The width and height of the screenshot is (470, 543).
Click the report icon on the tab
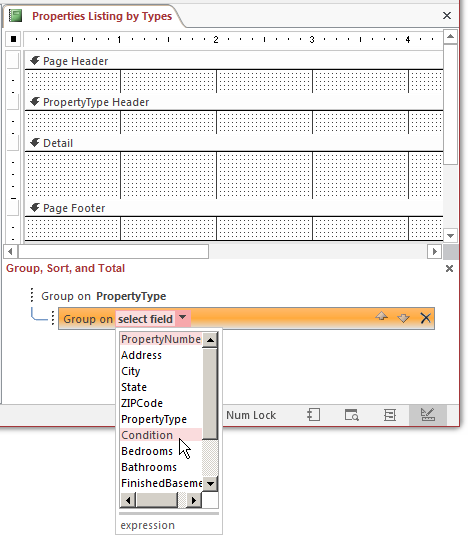pyautogui.click(x=15, y=16)
